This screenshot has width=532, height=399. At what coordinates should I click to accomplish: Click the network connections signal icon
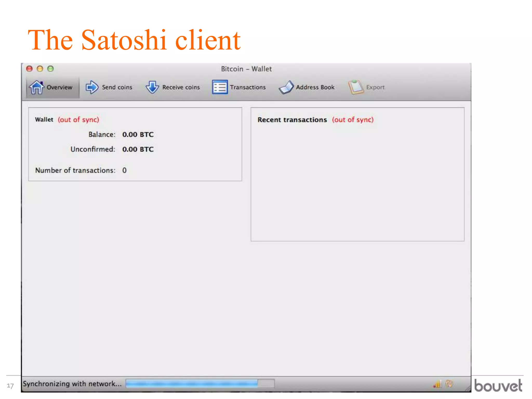pos(437,384)
